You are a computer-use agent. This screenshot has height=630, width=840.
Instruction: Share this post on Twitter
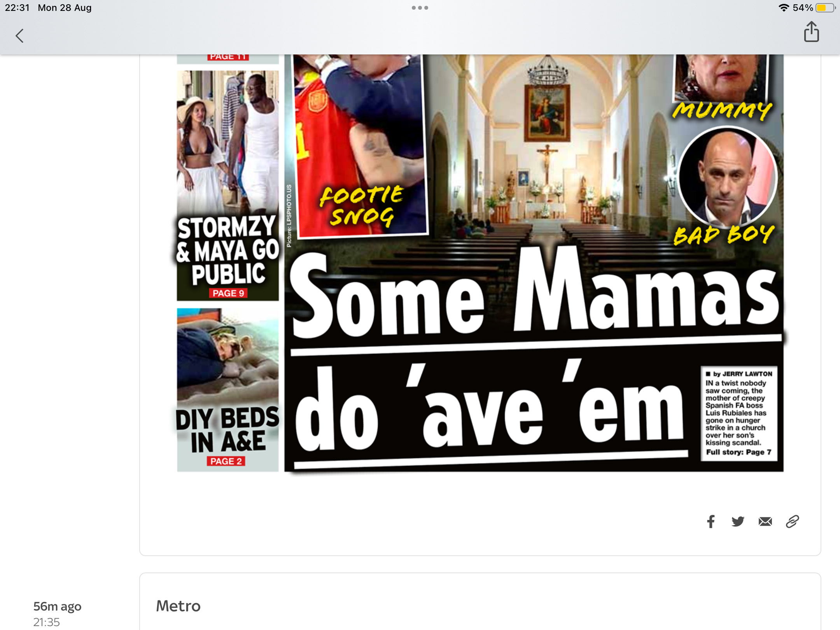[x=738, y=521]
